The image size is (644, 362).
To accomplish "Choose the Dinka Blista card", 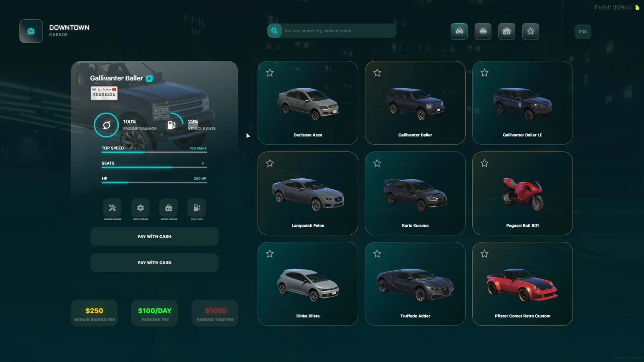I will 308,284.
